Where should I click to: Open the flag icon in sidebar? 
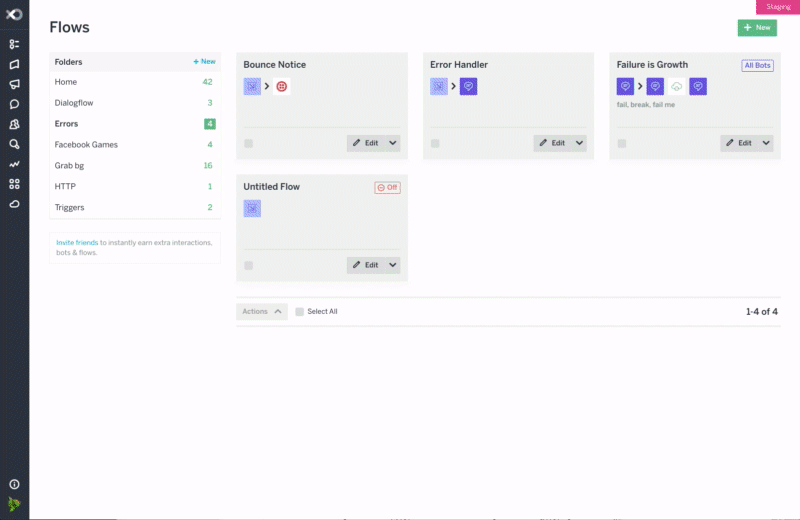[14, 64]
